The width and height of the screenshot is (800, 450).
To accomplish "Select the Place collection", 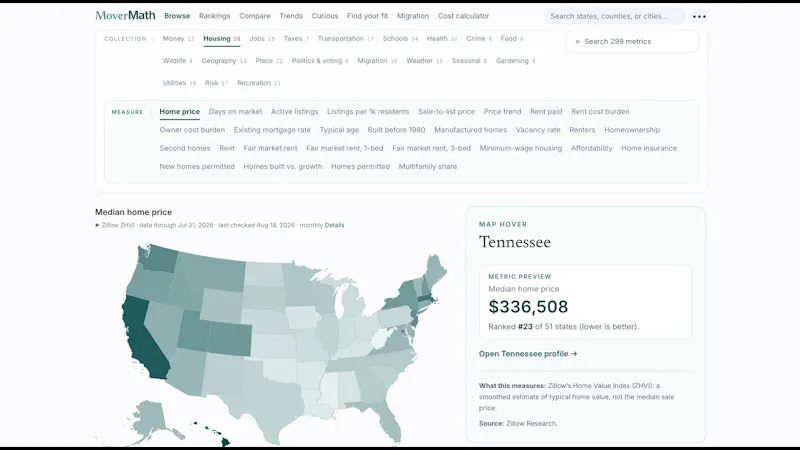I will pyautogui.click(x=269, y=61).
